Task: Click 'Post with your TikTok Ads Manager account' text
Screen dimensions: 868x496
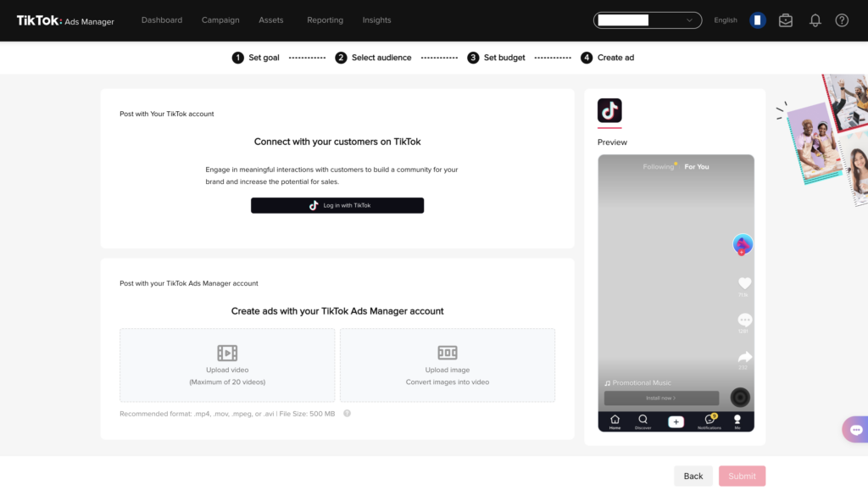Action: point(189,283)
